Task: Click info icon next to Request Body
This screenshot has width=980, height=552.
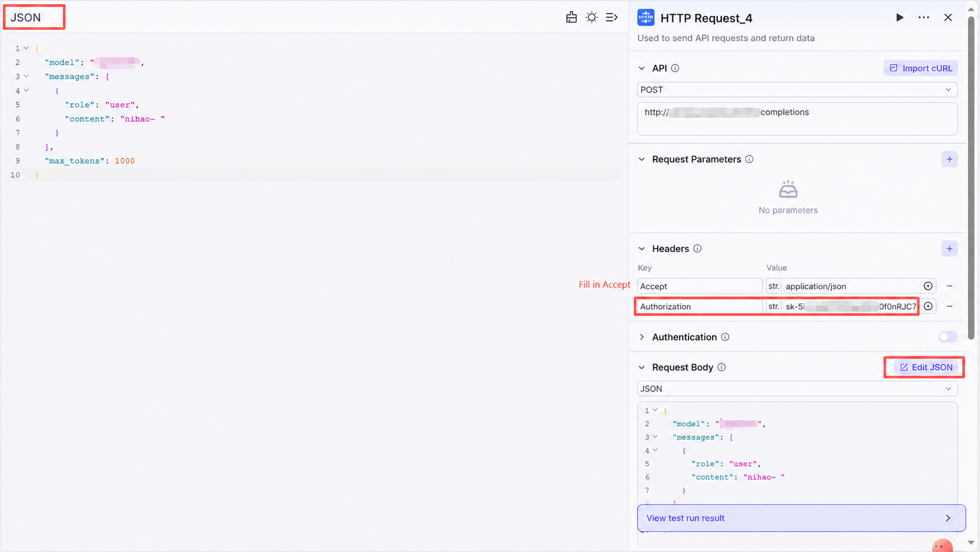Action: tap(722, 367)
